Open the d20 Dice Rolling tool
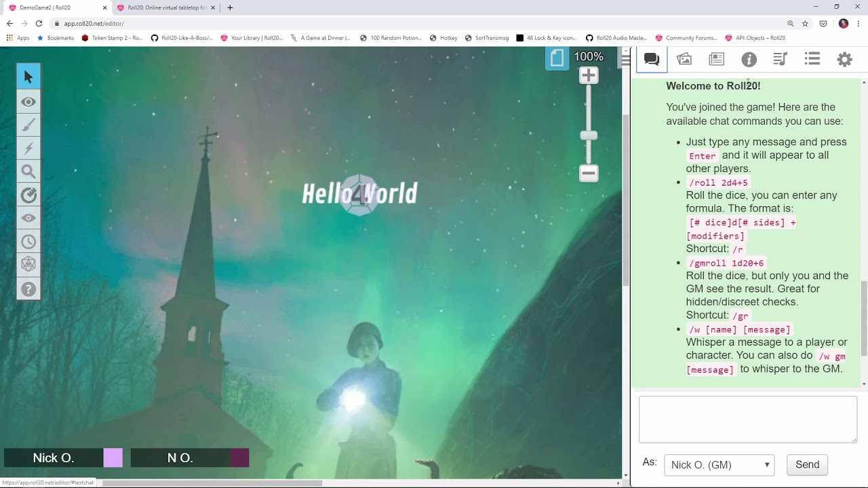 (x=28, y=264)
